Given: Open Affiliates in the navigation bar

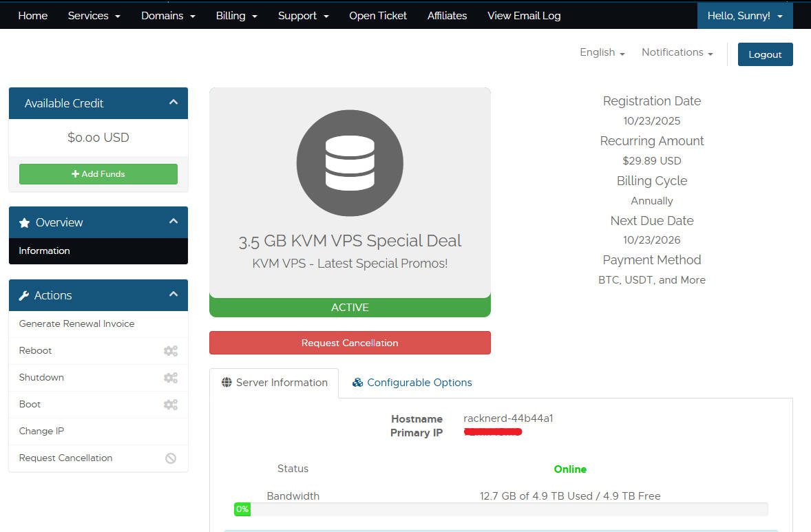Looking at the screenshot, I should click(x=447, y=16).
